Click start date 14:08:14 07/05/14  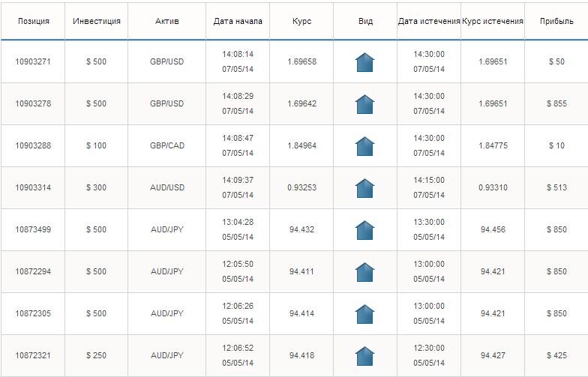(x=238, y=61)
